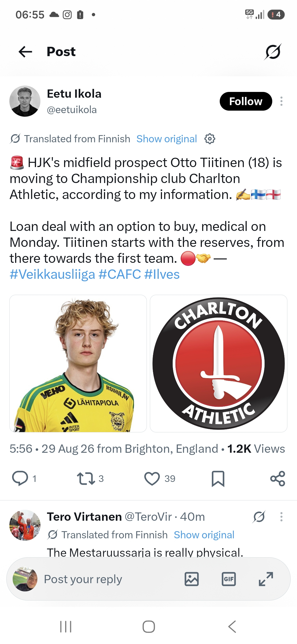Follow Eetu Ikola
Screen dimensions: 297x644
click(x=246, y=101)
